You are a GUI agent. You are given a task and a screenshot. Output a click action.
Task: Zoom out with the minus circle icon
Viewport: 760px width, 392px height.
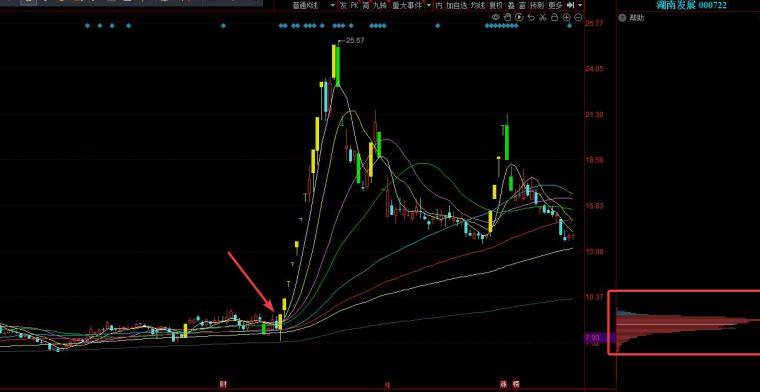point(578,17)
